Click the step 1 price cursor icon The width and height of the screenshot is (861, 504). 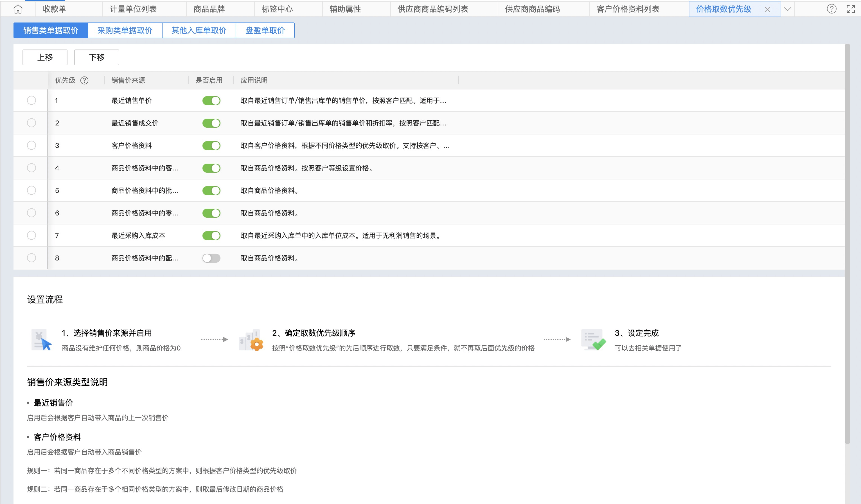coord(41,340)
